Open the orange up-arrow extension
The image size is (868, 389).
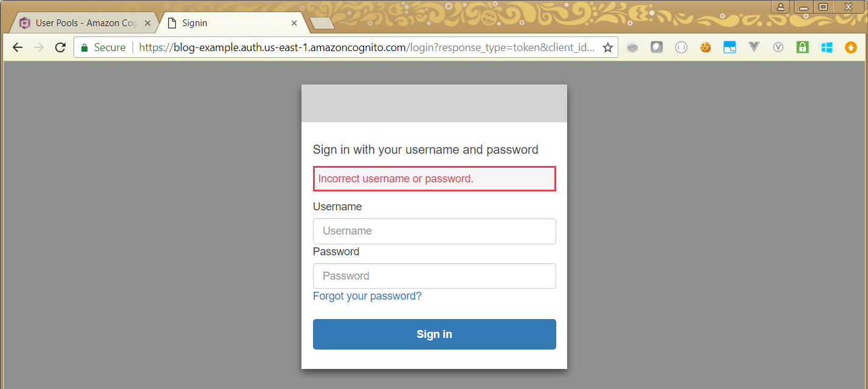tap(851, 47)
